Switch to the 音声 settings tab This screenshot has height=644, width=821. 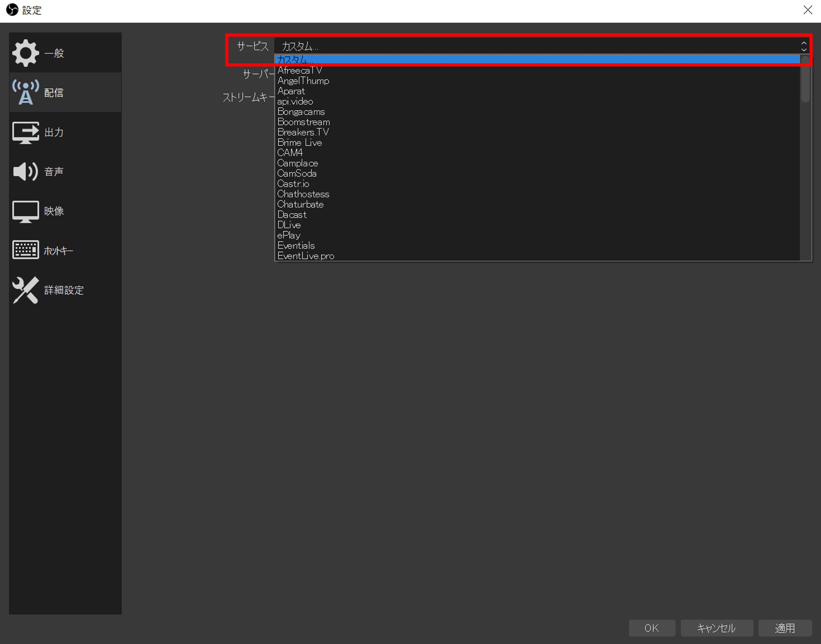click(65, 172)
